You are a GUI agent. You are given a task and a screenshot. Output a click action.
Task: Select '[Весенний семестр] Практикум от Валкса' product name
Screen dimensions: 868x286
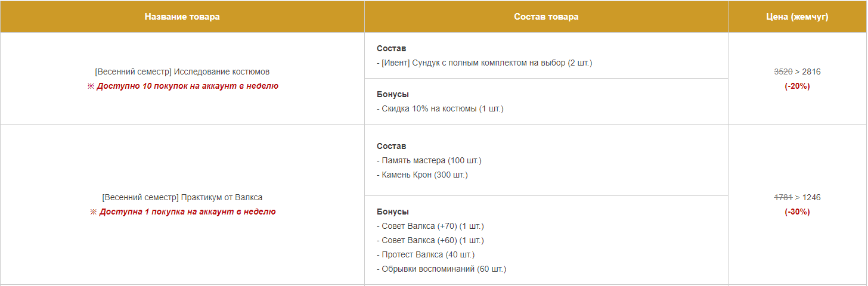point(182,197)
